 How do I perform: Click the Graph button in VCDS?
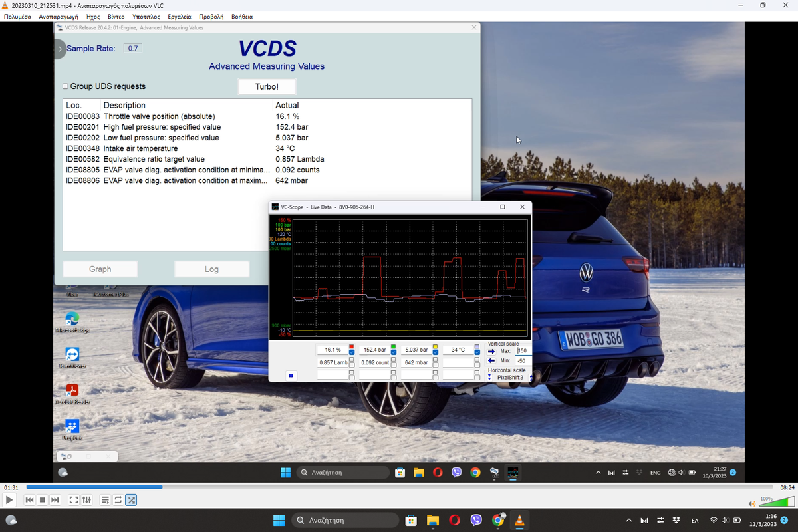(100, 269)
